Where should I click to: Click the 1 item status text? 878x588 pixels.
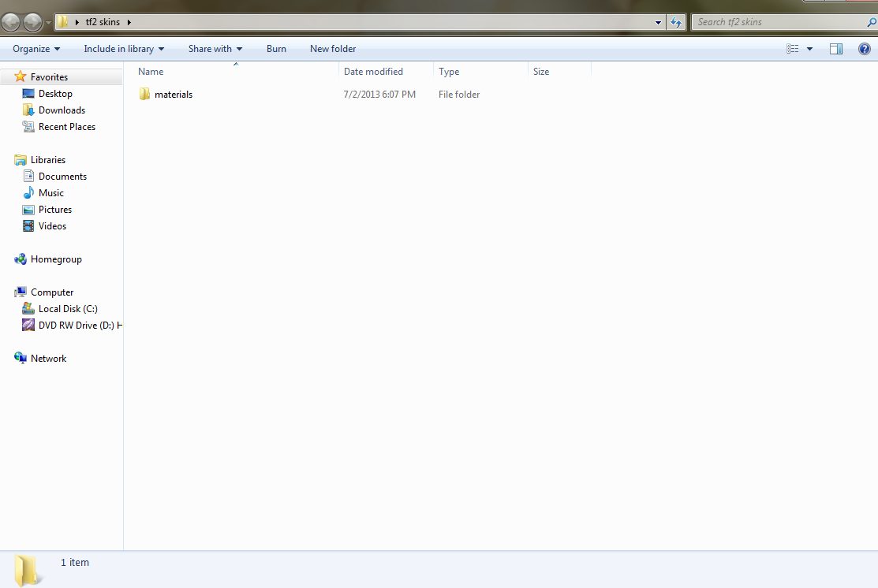(x=74, y=562)
